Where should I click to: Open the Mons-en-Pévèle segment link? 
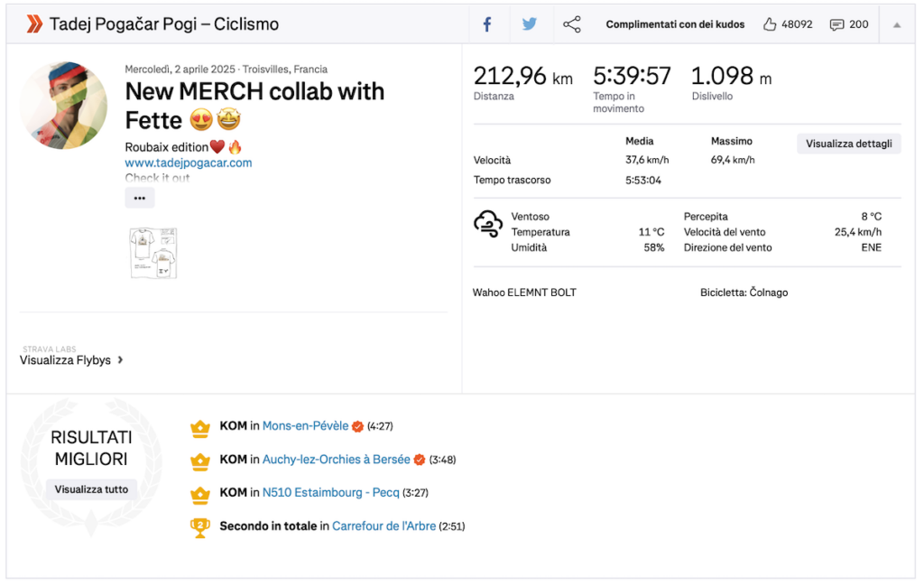305,425
